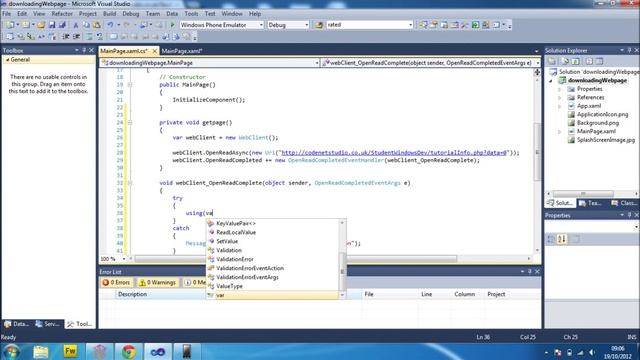The height and width of the screenshot is (360, 640).
Task: Toggle the auto-hide pin on the Solution Explorer panel
Action: click(629, 50)
